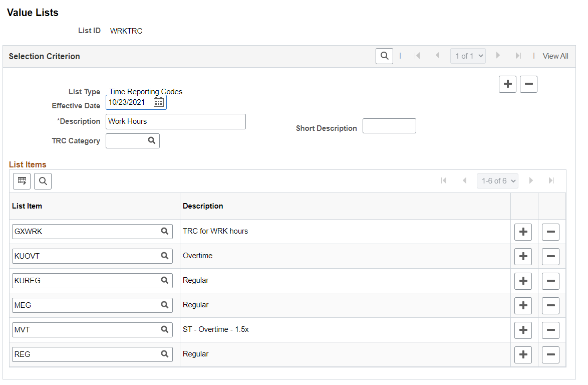This screenshot has height=385, width=588.
Task: Add new Selection Criterion effective-dated row
Action: coord(508,84)
